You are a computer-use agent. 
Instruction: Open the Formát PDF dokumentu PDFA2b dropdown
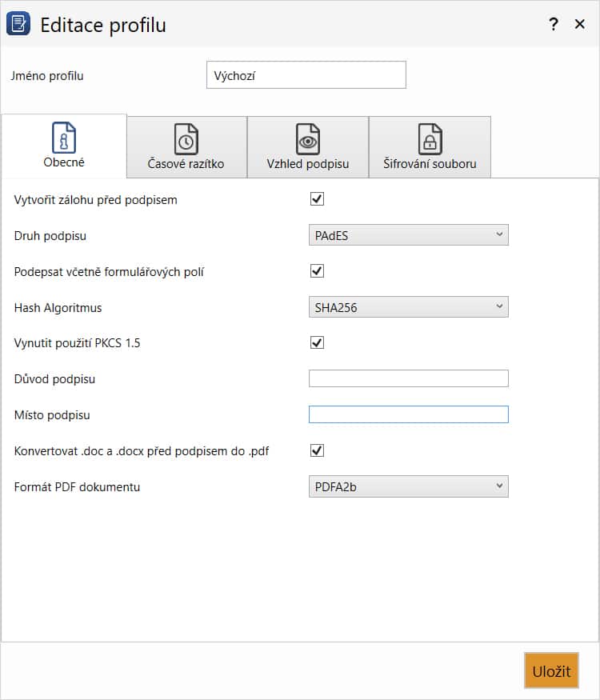pyautogui.click(x=409, y=486)
